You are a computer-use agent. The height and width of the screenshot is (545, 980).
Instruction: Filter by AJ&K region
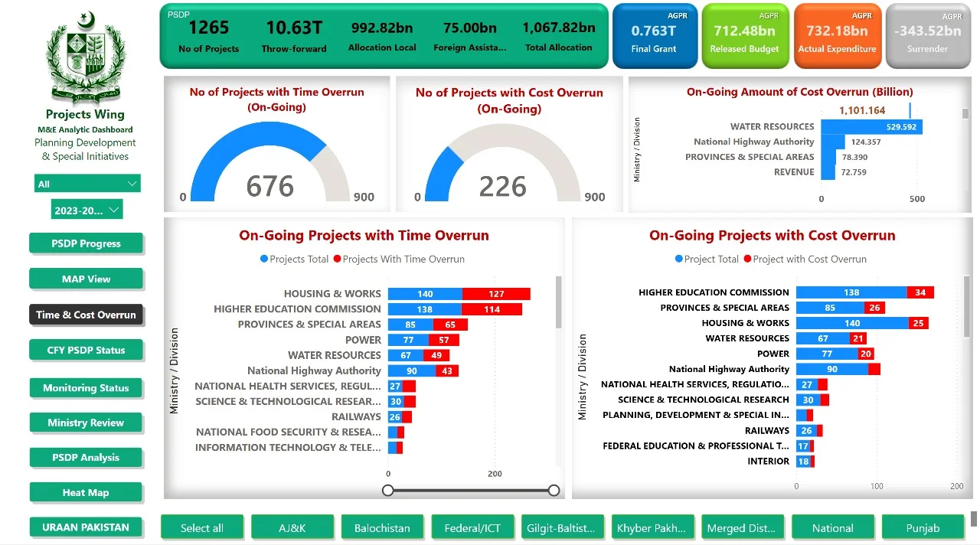(x=292, y=527)
